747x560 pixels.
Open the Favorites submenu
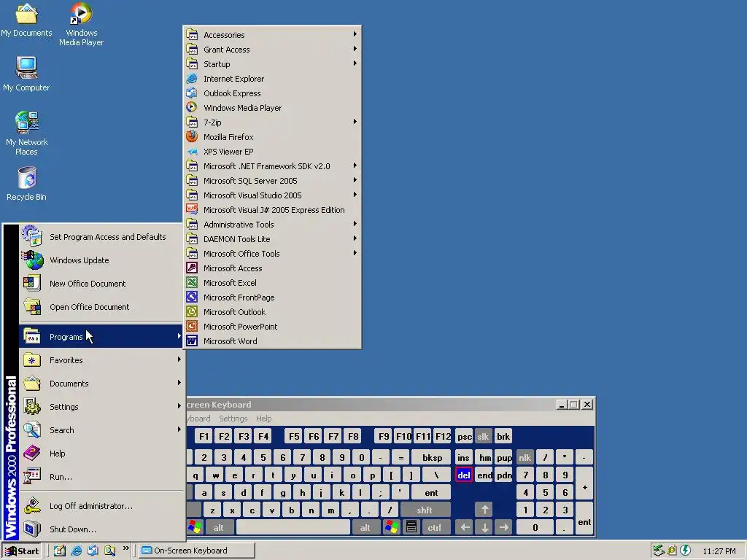point(101,360)
